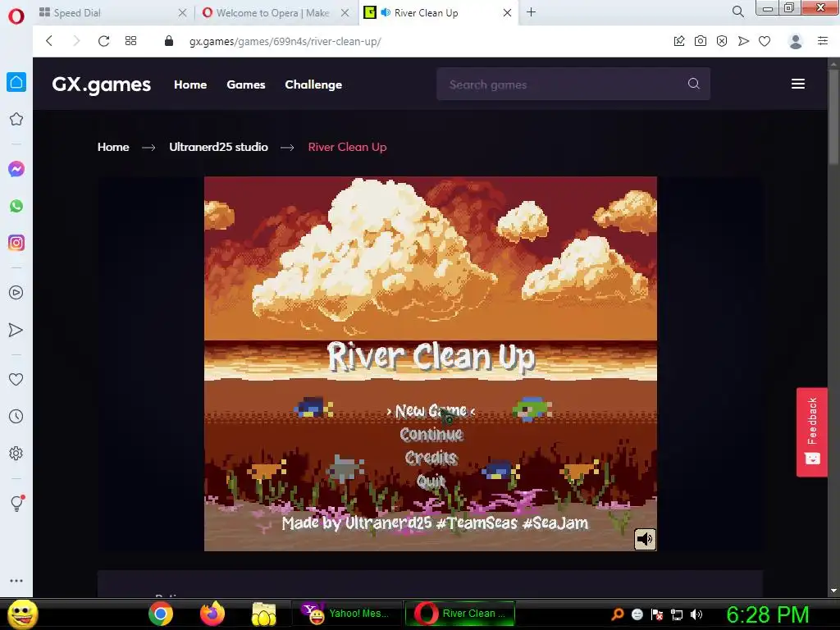Open the send to My Flow icon
The image size is (840, 630).
(x=743, y=41)
